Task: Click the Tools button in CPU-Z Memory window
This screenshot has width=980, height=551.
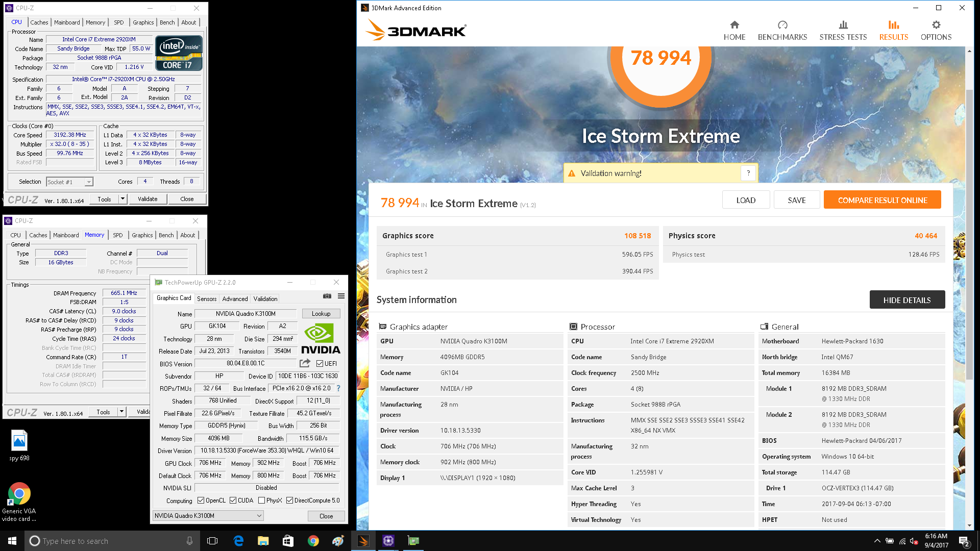Action: click(x=103, y=412)
